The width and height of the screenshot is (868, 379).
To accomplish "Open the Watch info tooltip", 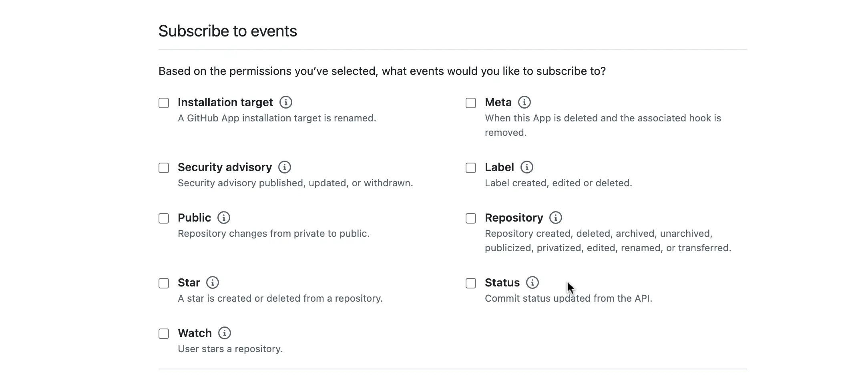I will (x=225, y=333).
